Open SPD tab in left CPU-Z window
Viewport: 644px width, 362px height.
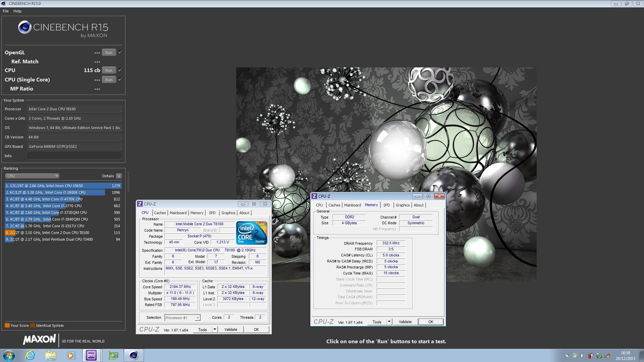(212, 213)
